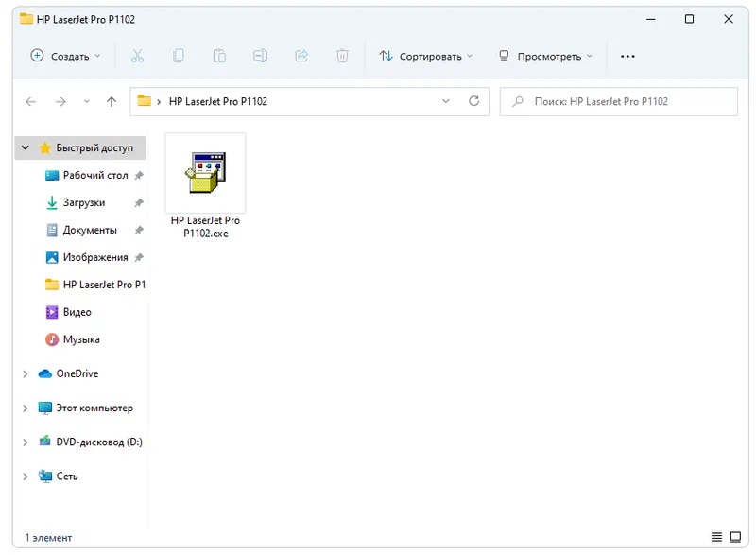Switch to details list view icon
Image resolution: width=756 pixels, height=555 pixels.
click(x=717, y=537)
